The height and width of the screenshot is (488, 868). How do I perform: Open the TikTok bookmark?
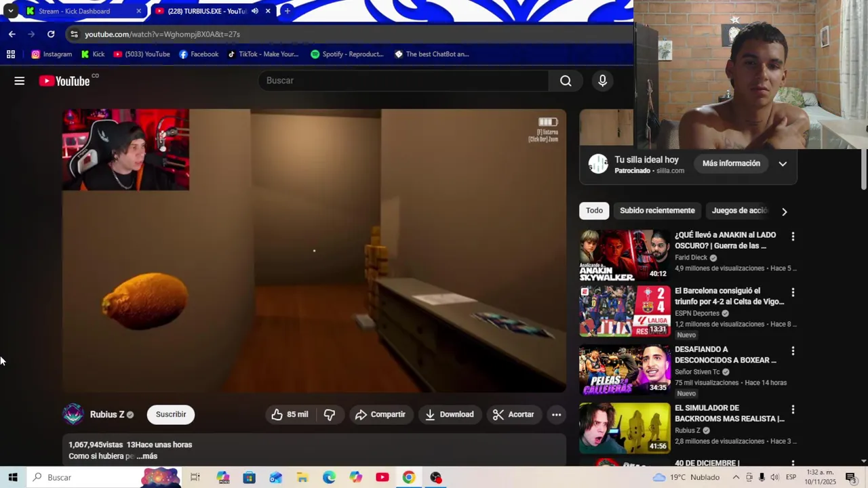pyautogui.click(x=263, y=54)
